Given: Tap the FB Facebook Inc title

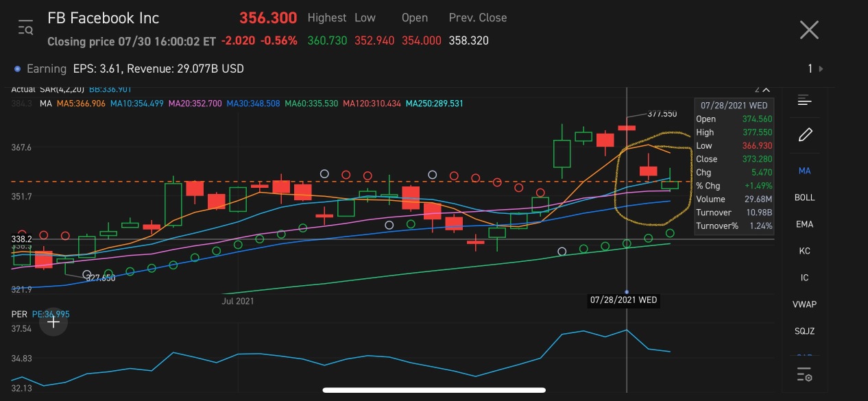Looking at the screenshot, I should (103, 18).
